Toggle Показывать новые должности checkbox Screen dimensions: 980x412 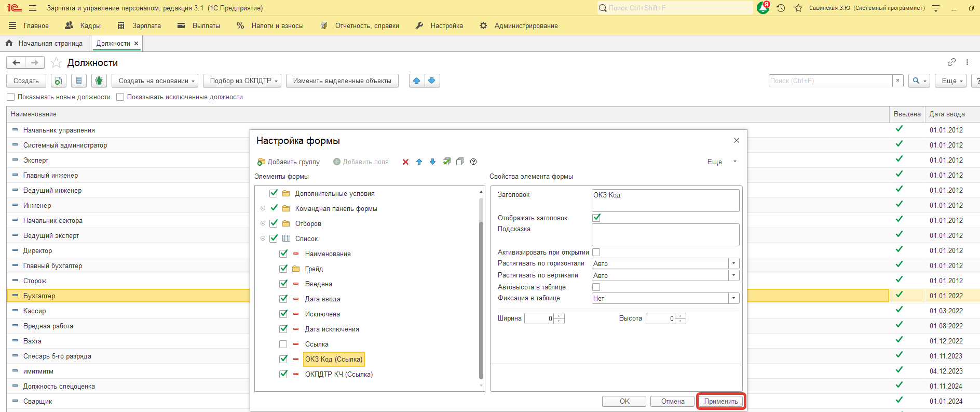pos(11,97)
